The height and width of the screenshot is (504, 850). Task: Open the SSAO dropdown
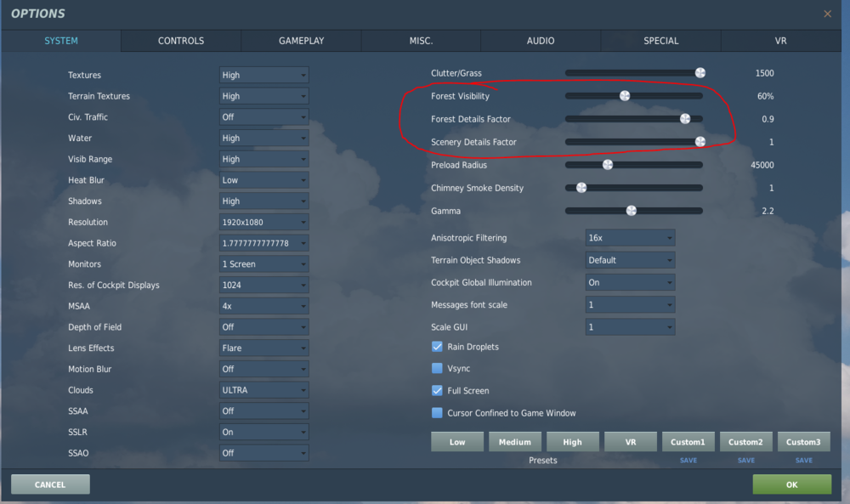[264, 453]
